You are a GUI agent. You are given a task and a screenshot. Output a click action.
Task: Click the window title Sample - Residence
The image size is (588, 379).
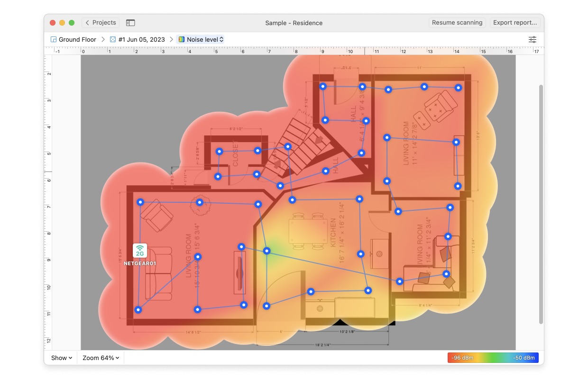click(294, 23)
